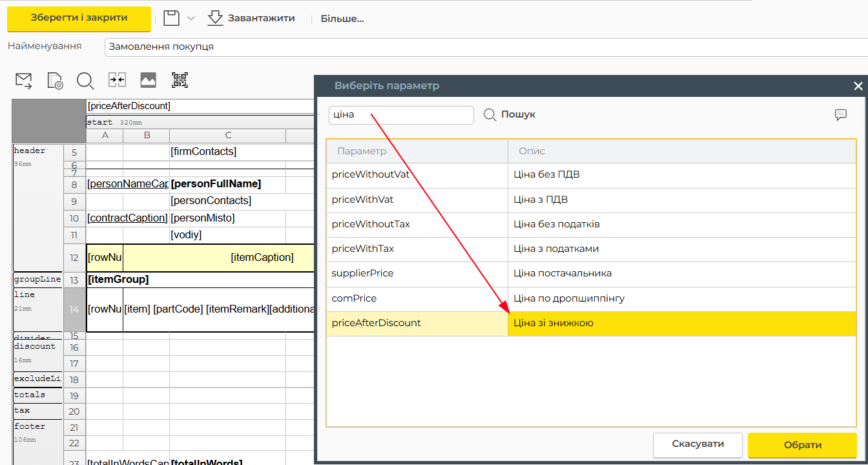This screenshot has height=465, width=868.
Task: Click the [priceAfterDiscount] formula bar
Action: (x=200, y=106)
